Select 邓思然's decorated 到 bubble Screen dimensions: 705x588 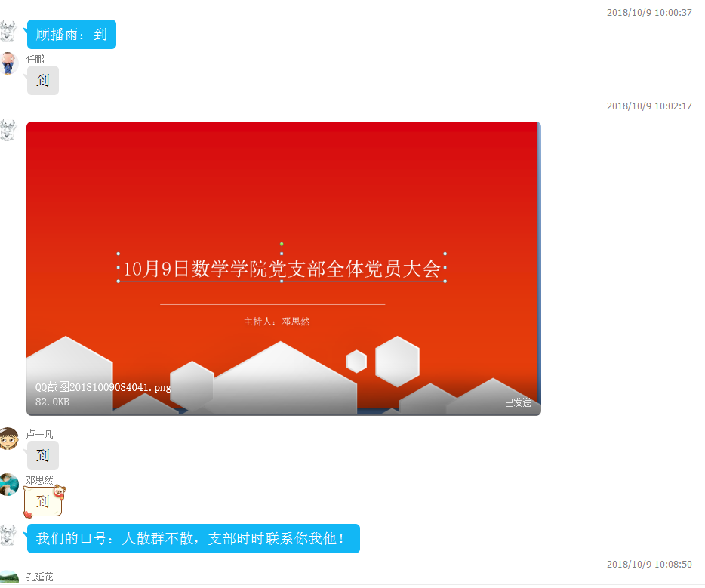point(42,501)
